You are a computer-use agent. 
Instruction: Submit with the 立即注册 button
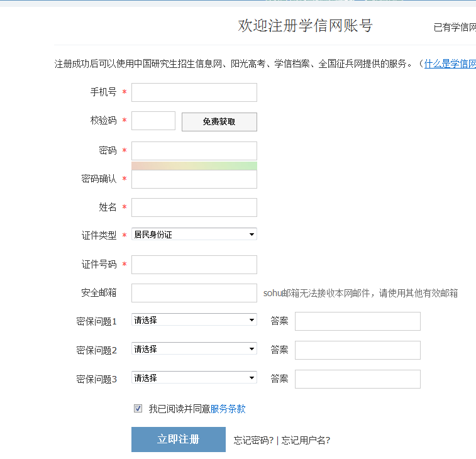pos(178,440)
